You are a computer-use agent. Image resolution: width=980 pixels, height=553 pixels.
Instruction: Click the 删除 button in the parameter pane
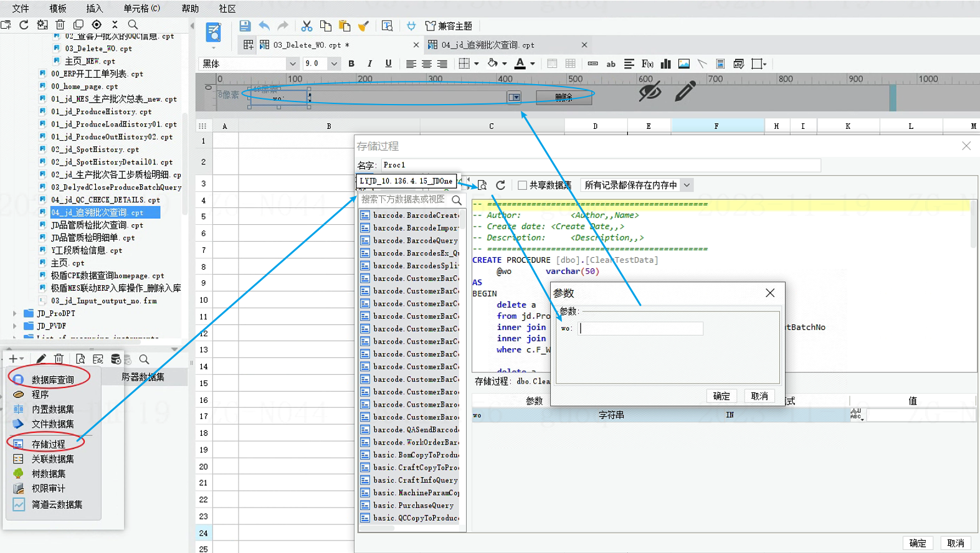click(x=564, y=97)
